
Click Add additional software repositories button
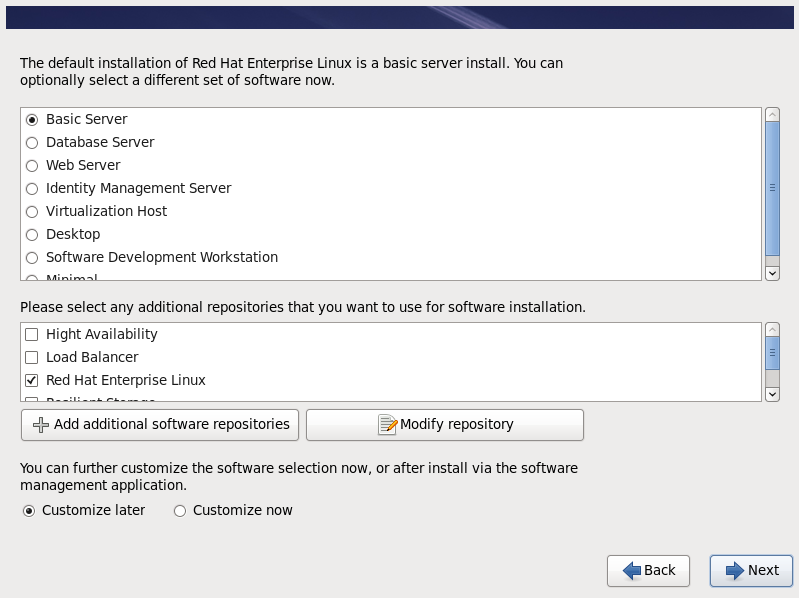pyautogui.click(x=160, y=425)
